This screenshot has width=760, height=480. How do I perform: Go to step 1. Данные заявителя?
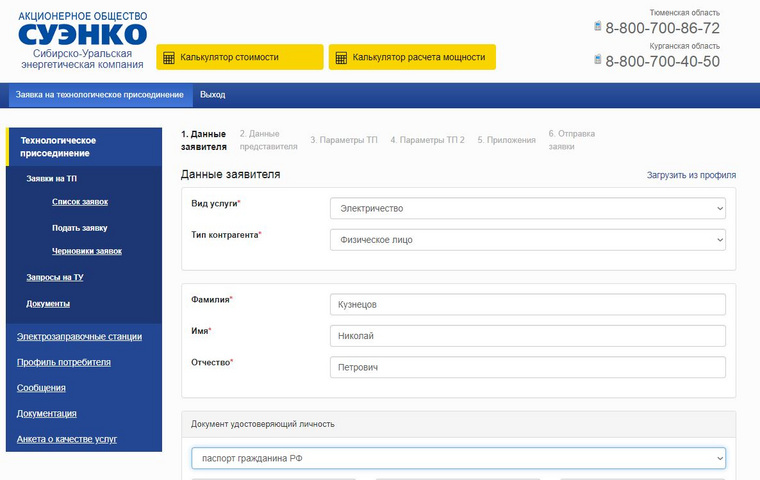coord(204,140)
